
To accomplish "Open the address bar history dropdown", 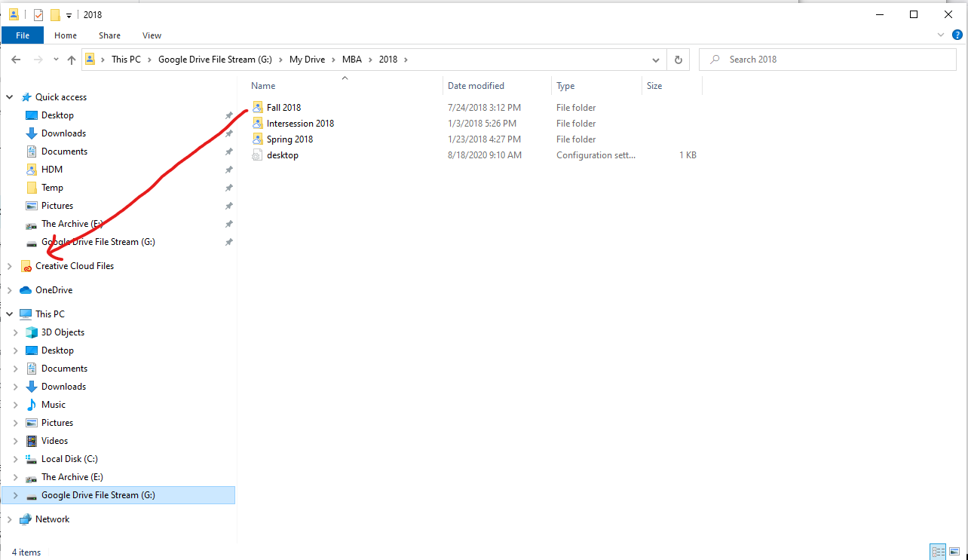I will click(657, 60).
